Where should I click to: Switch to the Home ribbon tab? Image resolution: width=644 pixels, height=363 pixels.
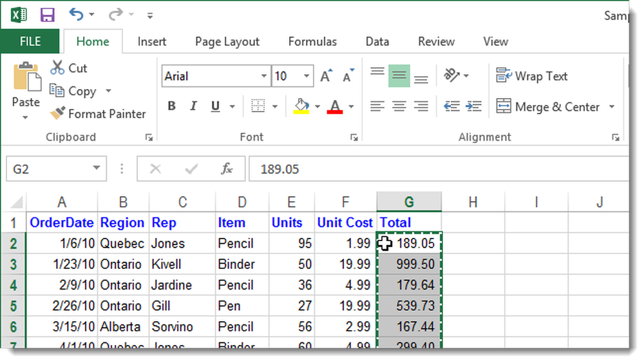coord(93,41)
